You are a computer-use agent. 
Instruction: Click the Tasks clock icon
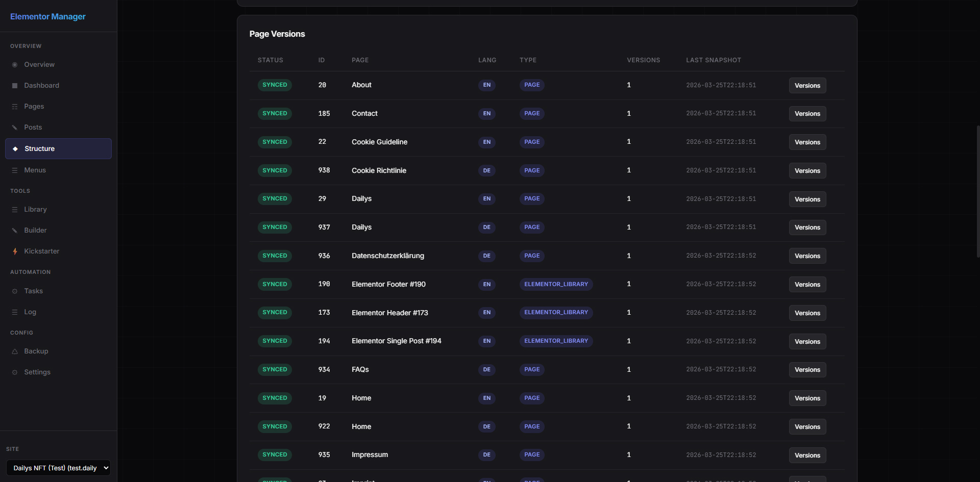[15, 291]
